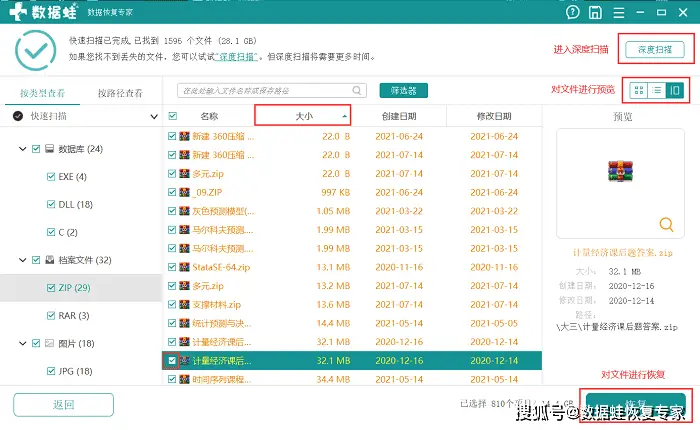Uncheck the highlighted 32.1 MB row checkbox
The width and height of the screenshot is (700, 430).
[172, 360]
